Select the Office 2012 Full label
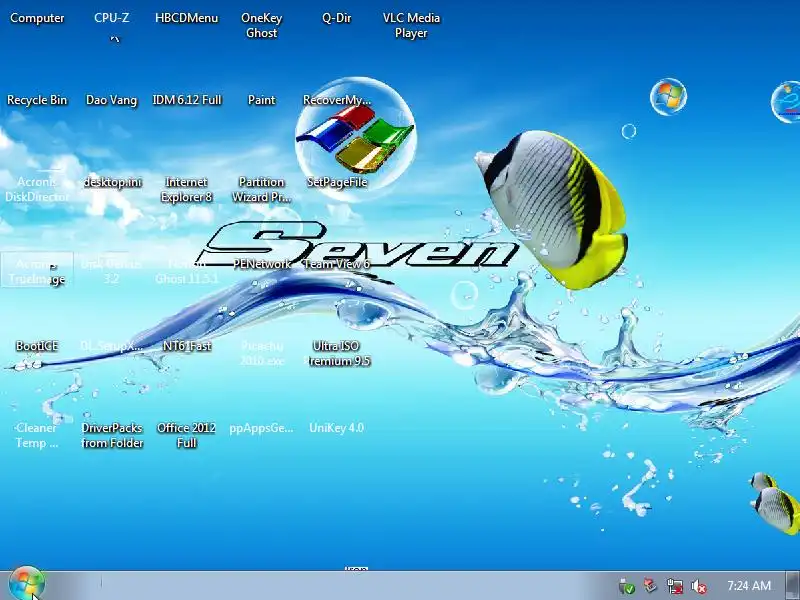The image size is (800, 600). pos(187,436)
